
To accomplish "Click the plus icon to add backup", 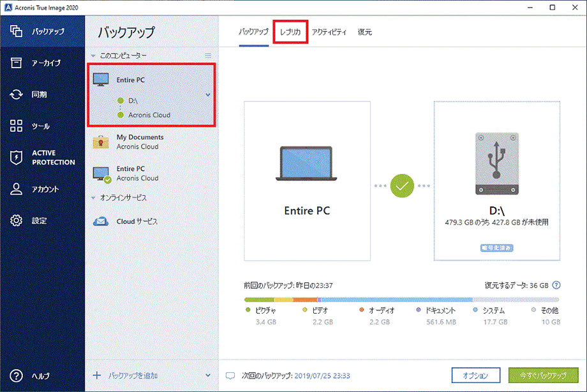I will [x=96, y=375].
